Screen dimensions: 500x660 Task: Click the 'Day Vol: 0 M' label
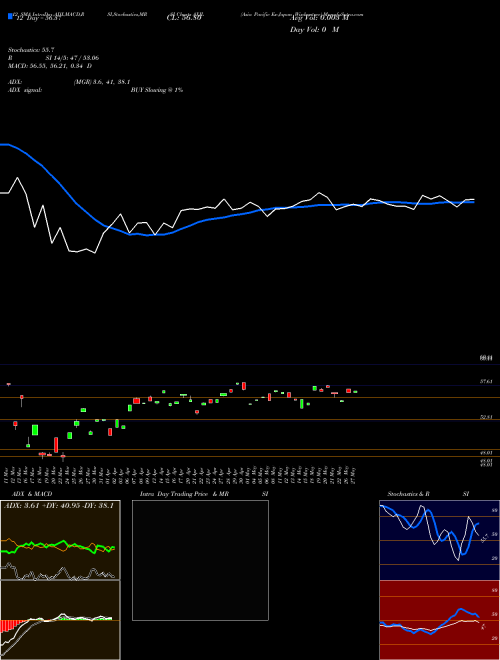point(314,29)
